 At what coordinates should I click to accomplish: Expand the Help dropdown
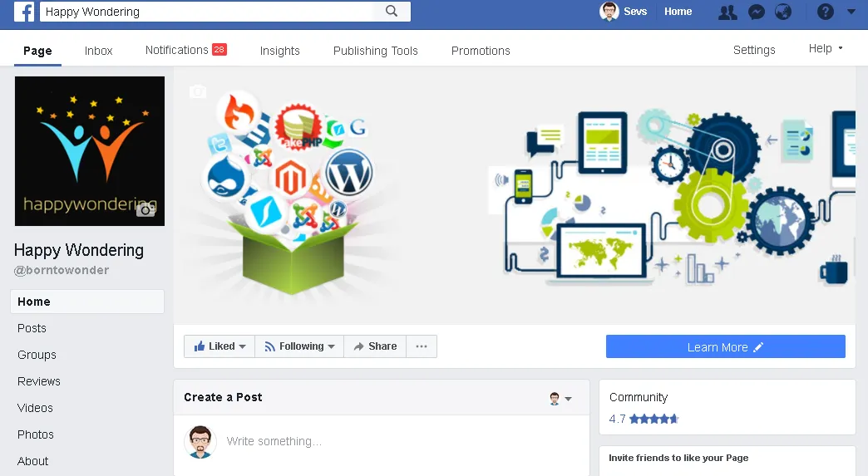pos(826,49)
